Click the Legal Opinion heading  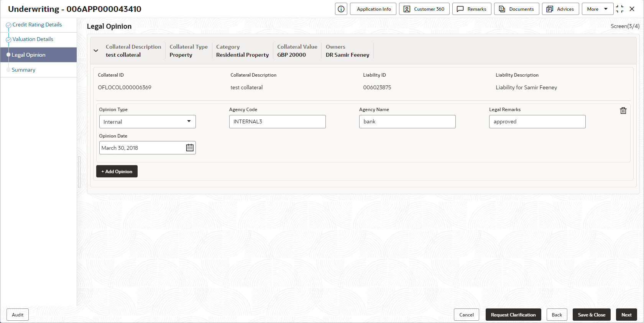point(109,26)
